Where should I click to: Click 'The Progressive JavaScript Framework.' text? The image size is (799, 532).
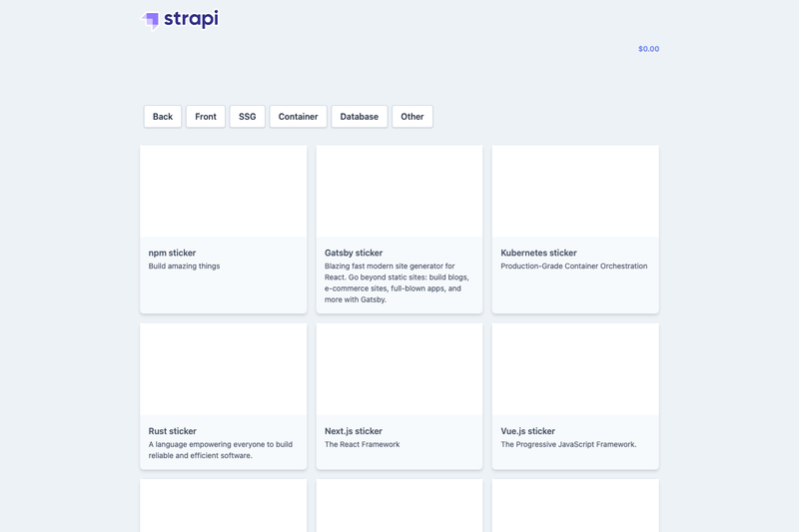coord(568,444)
